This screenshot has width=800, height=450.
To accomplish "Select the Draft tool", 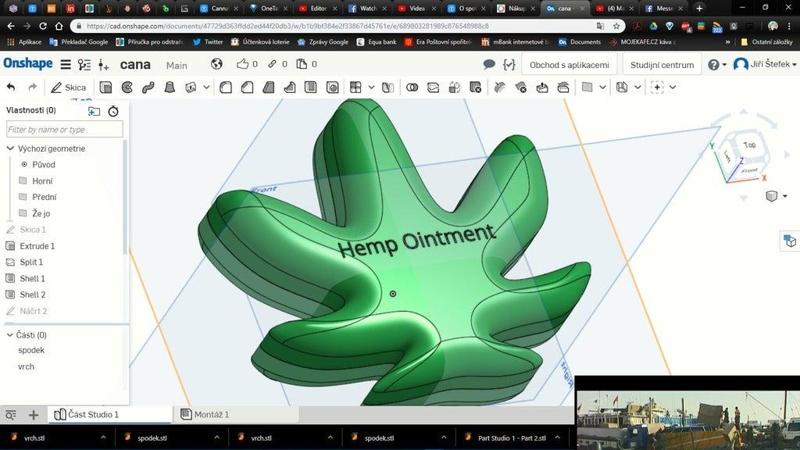I will pos(268,87).
